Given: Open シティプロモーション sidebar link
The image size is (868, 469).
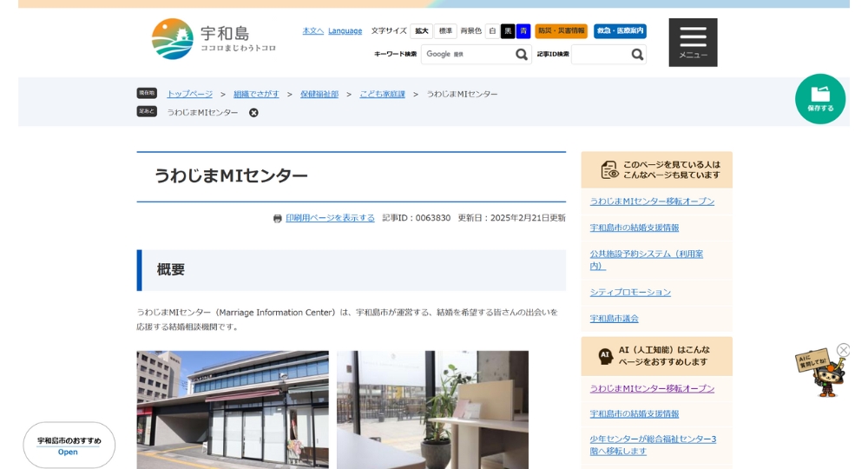Looking at the screenshot, I should [x=630, y=293].
